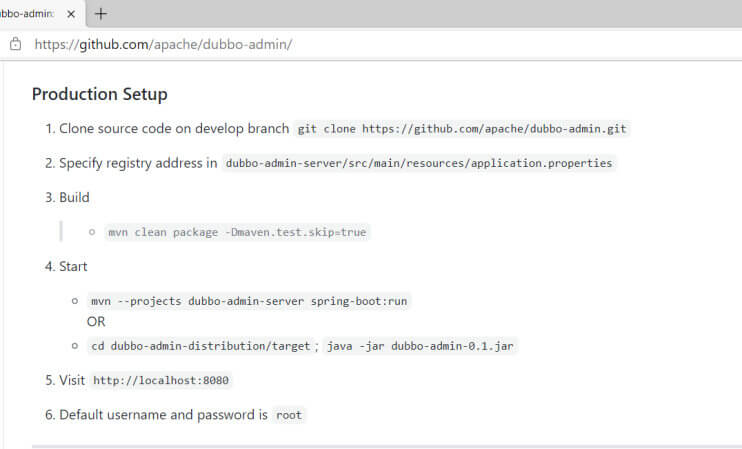Click the 'Default username and password is' text

(163, 415)
